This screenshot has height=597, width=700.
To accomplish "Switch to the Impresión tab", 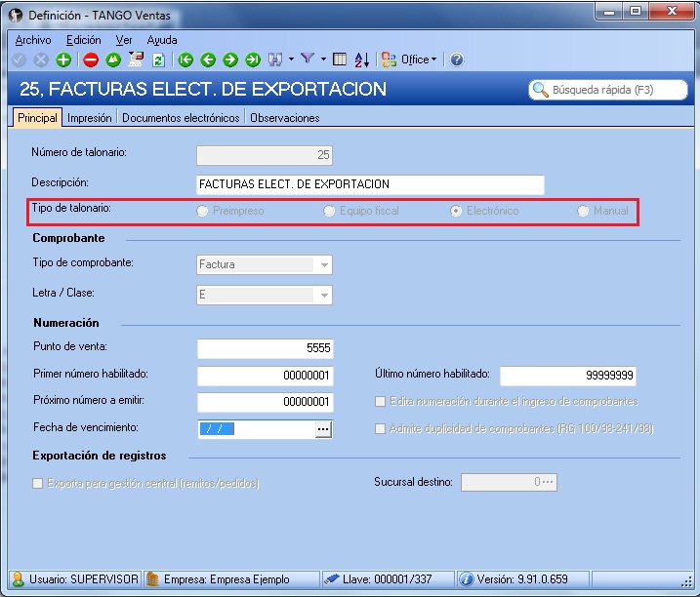I will point(89,118).
